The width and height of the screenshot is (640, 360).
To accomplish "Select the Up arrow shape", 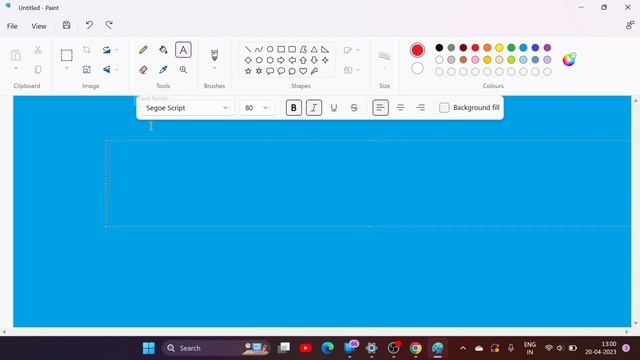I will coord(303,60).
